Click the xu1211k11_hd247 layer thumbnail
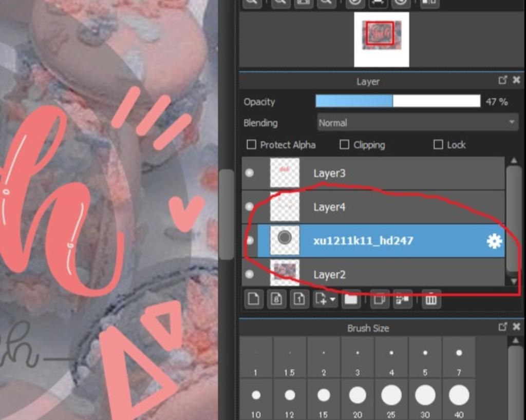The height and width of the screenshot is (420, 526). point(285,240)
